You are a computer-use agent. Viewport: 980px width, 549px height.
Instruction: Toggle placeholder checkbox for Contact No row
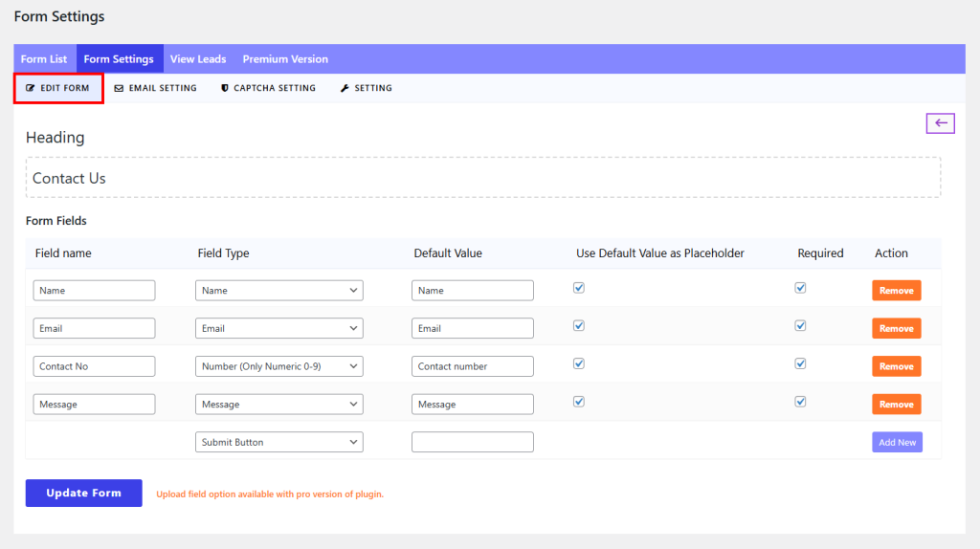click(578, 363)
